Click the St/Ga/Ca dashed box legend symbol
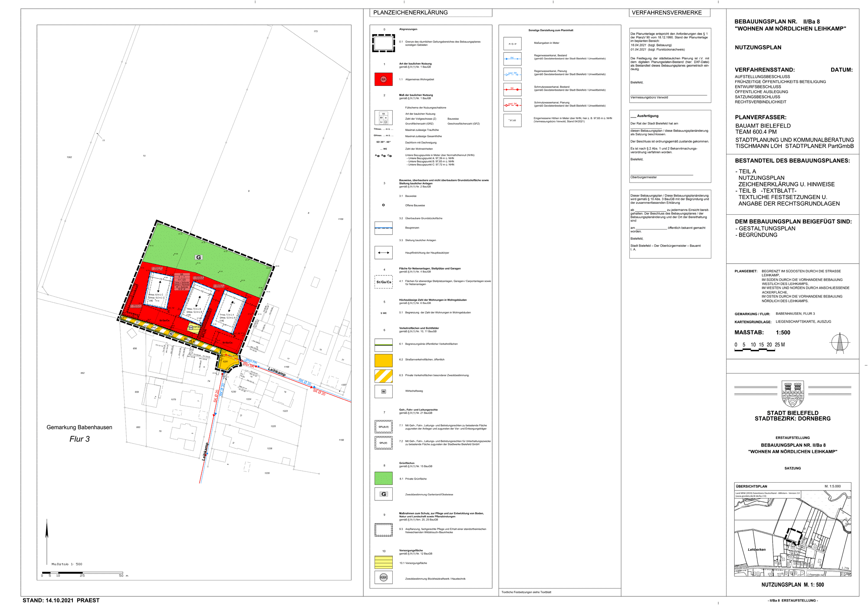 coord(383,282)
